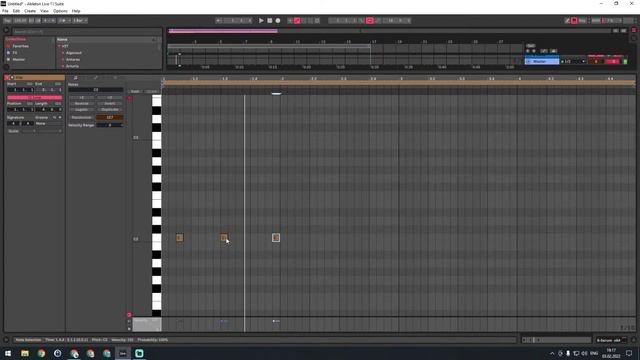Open the Edit menu
The width and height of the screenshot is (640, 360).
[x=16, y=11]
